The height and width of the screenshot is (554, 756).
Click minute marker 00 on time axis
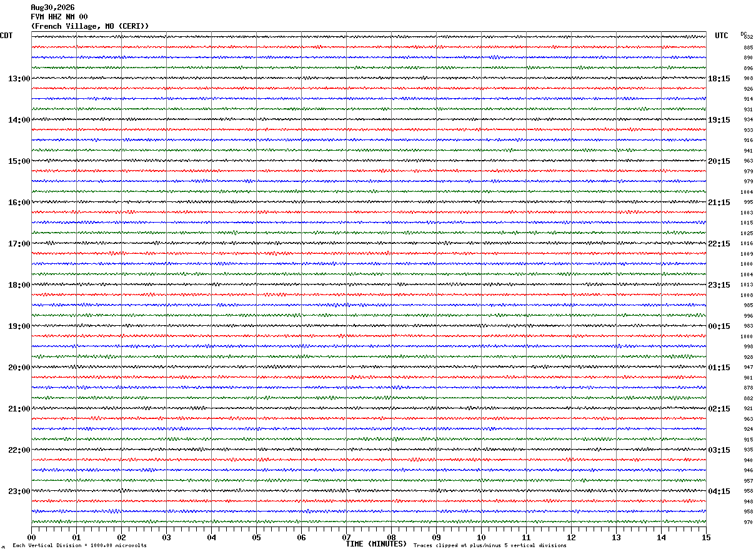coord(31,537)
